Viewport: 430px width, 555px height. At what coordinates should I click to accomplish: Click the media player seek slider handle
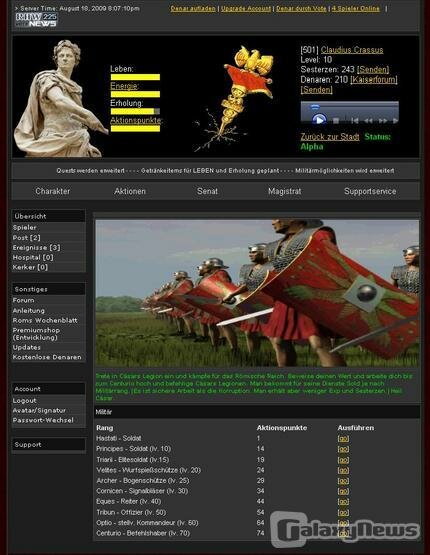pos(315,107)
